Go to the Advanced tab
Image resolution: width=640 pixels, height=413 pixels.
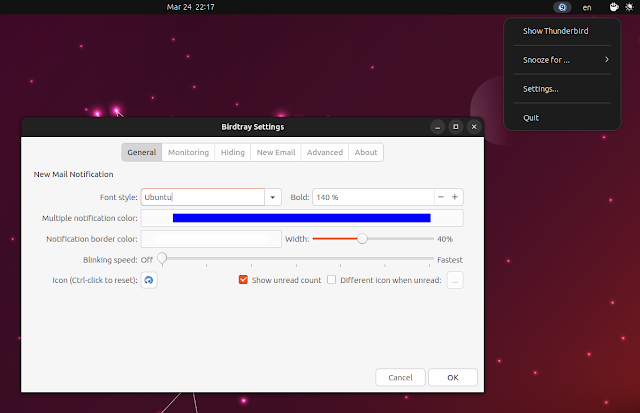pyautogui.click(x=325, y=152)
